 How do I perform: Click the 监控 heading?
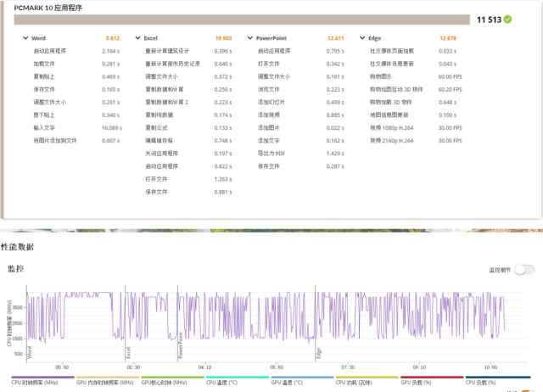15,268
